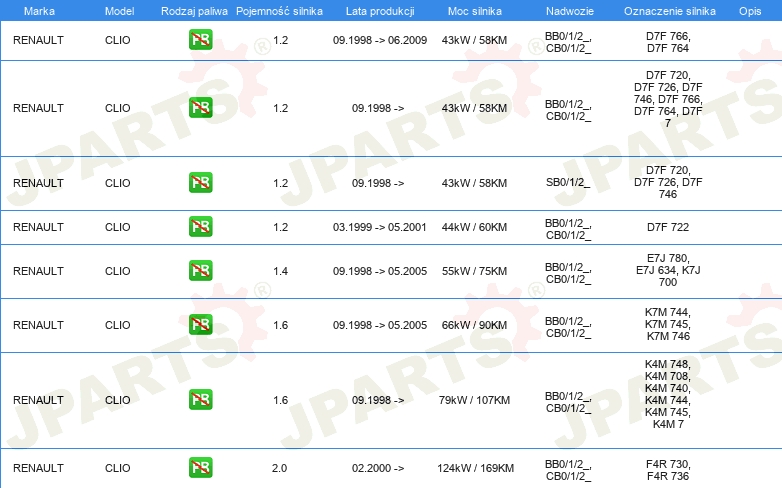Click the 2.0 engine capacity value

[x=279, y=468]
